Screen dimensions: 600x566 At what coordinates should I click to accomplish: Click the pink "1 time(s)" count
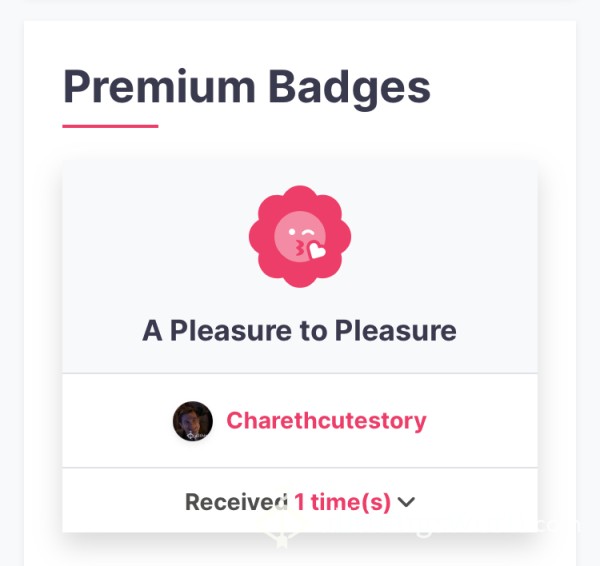[342, 502]
